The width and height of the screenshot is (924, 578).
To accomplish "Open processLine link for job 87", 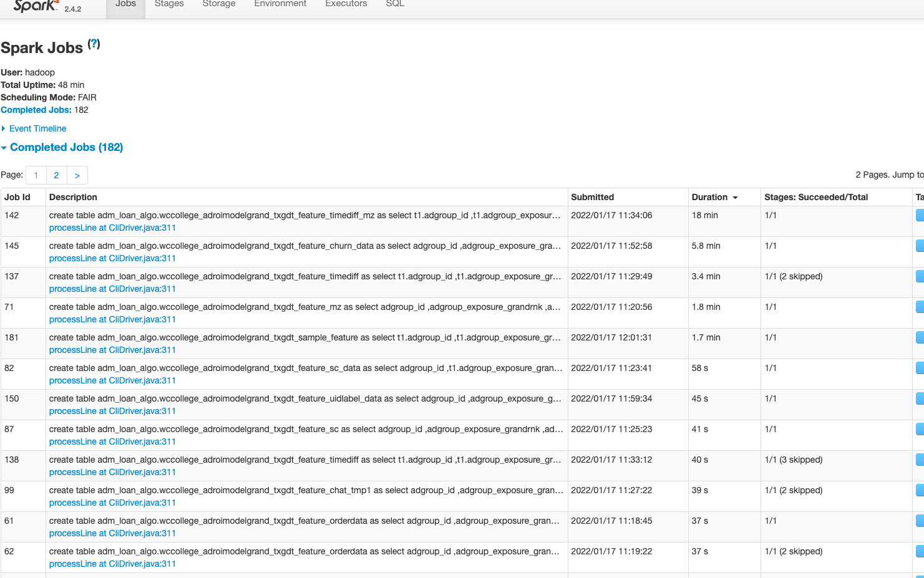I will pos(112,441).
